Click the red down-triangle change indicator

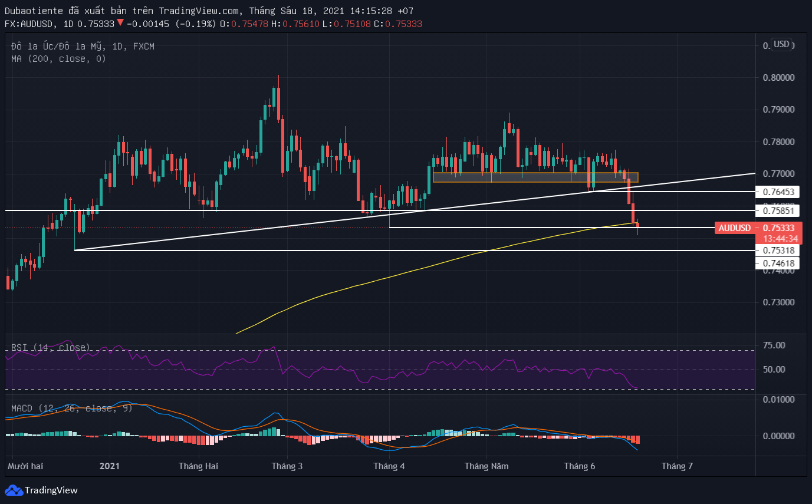(120, 24)
